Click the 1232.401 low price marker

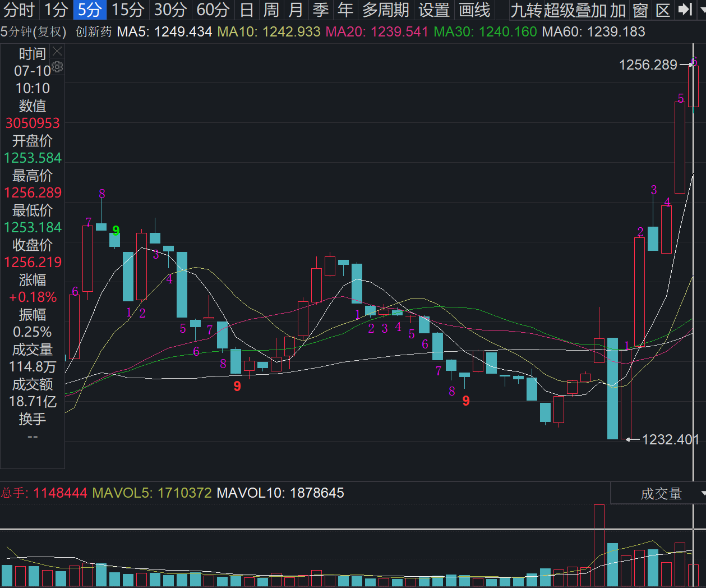[x=670, y=439]
